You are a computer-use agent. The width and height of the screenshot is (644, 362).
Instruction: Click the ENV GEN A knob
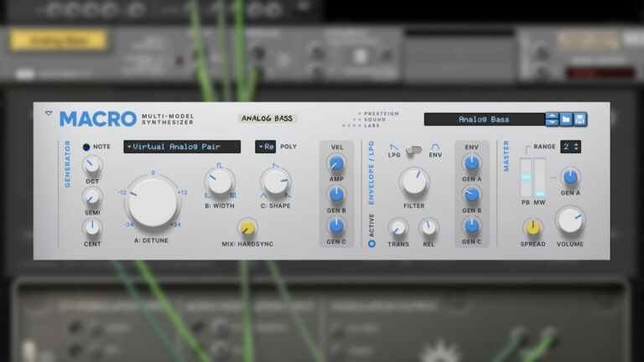pyautogui.click(x=471, y=163)
